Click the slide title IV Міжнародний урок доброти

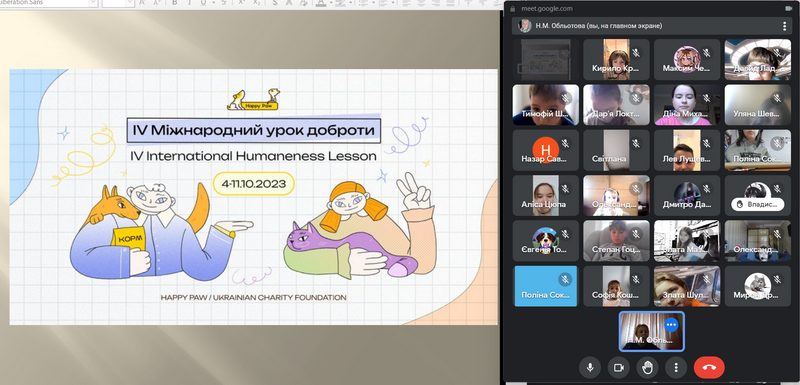254,131
